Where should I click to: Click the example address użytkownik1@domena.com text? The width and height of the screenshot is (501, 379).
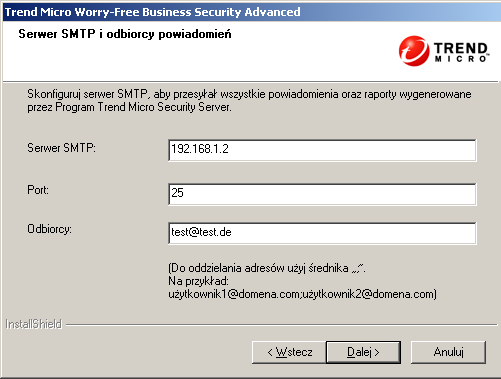[234, 294]
